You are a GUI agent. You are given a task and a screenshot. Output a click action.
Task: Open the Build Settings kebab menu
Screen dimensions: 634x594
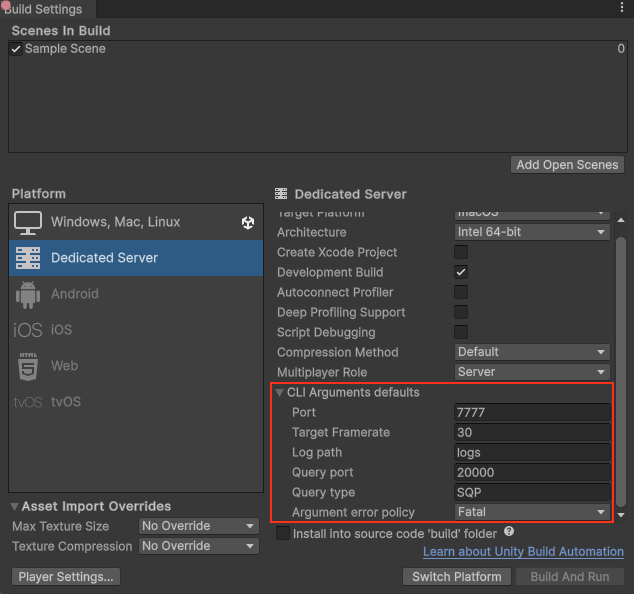[622, 9]
